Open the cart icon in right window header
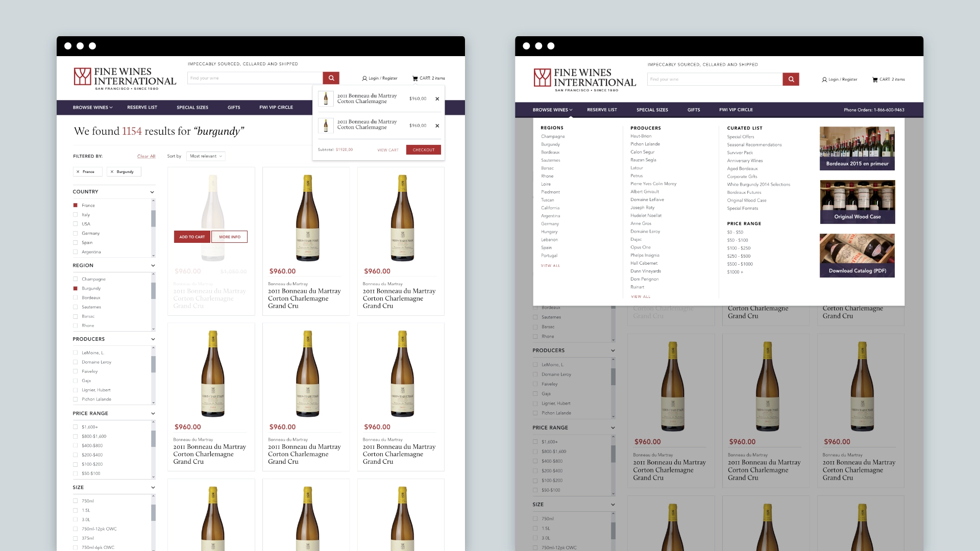The image size is (980, 551). click(875, 80)
